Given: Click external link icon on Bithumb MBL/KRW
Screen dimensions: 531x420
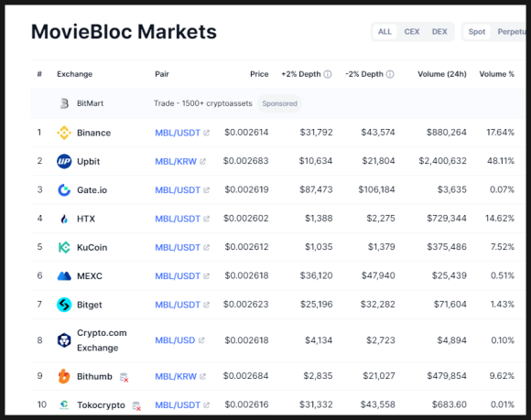Looking at the screenshot, I should (202, 376).
